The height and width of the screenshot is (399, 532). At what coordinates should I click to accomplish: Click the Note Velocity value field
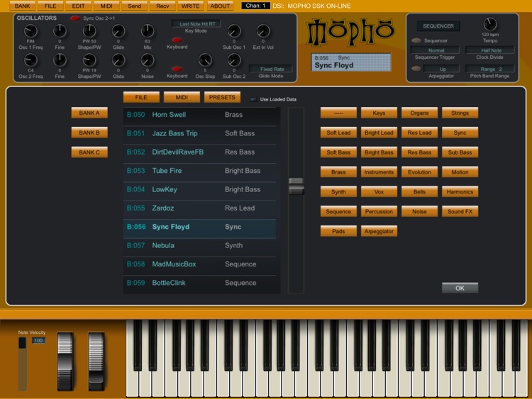(38, 340)
